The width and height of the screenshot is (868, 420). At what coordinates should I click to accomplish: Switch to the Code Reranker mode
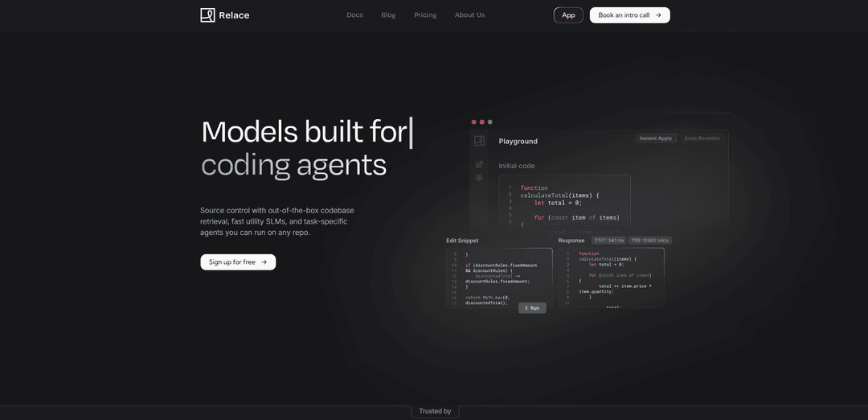702,138
